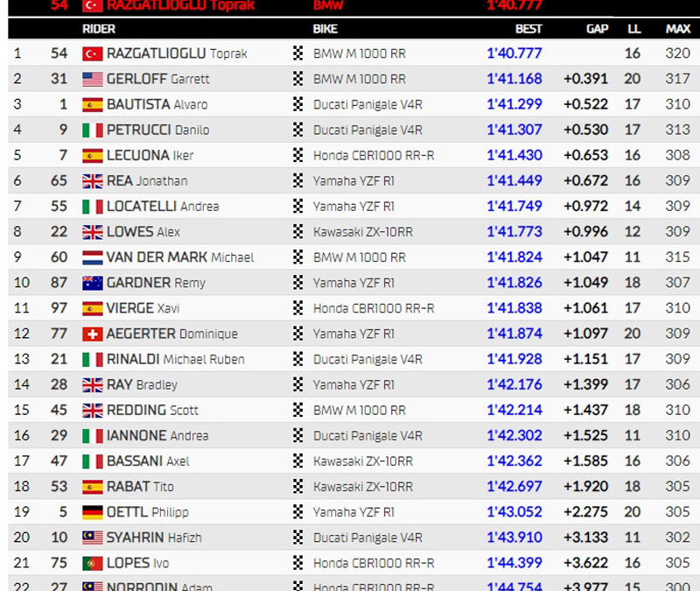Click the gap value +0.391
Viewport: 700px width, 591px height.
point(585,79)
